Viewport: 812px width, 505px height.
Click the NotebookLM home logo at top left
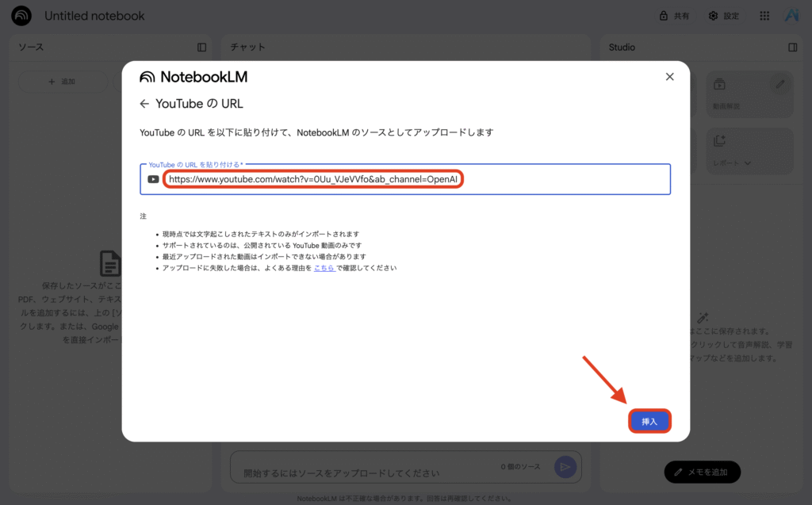pyautogui.click(x=21, y=16)
